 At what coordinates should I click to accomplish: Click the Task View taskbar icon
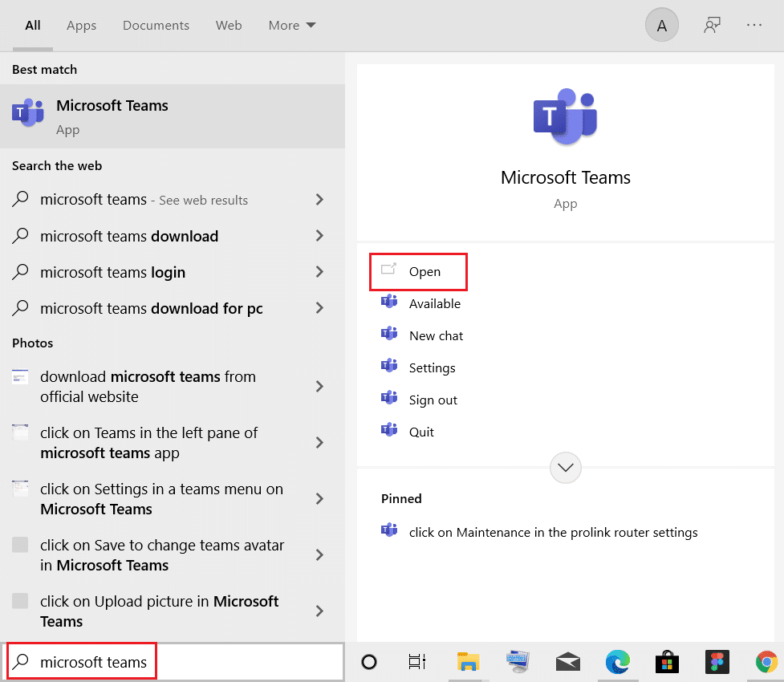coord(416,662)
